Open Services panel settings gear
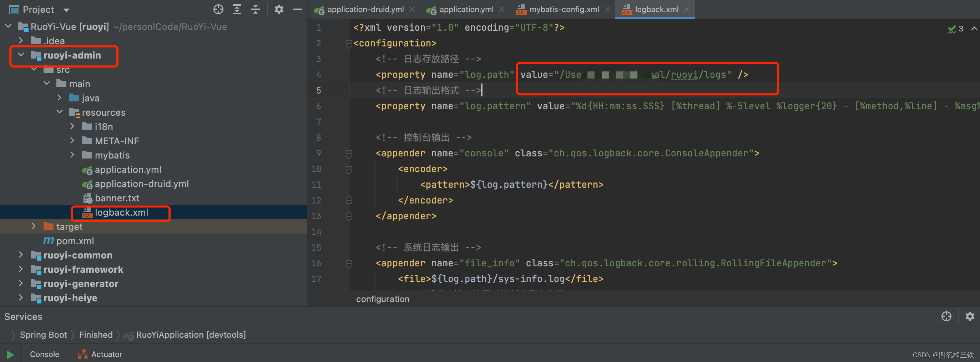 pos(970,316)
